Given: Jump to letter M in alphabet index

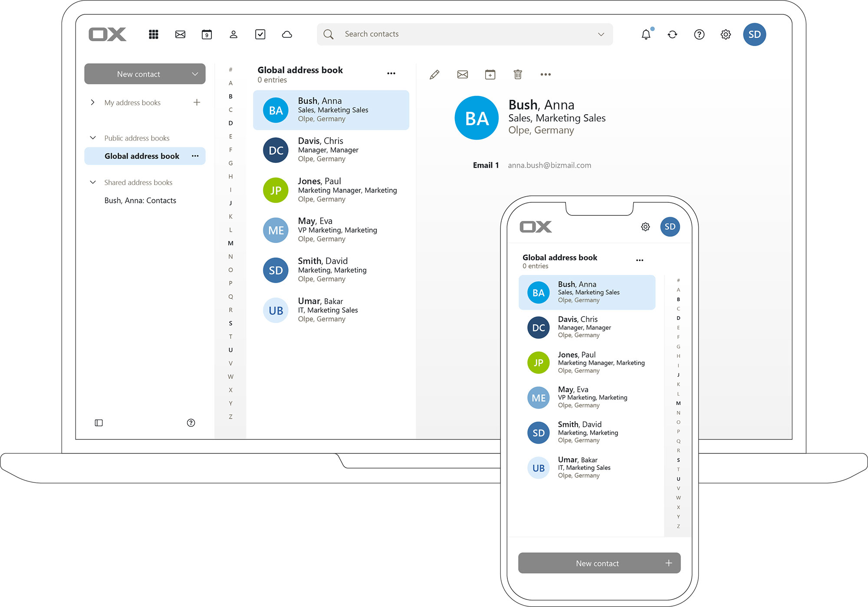Looking at the screenshot, I should coord(230,243).
